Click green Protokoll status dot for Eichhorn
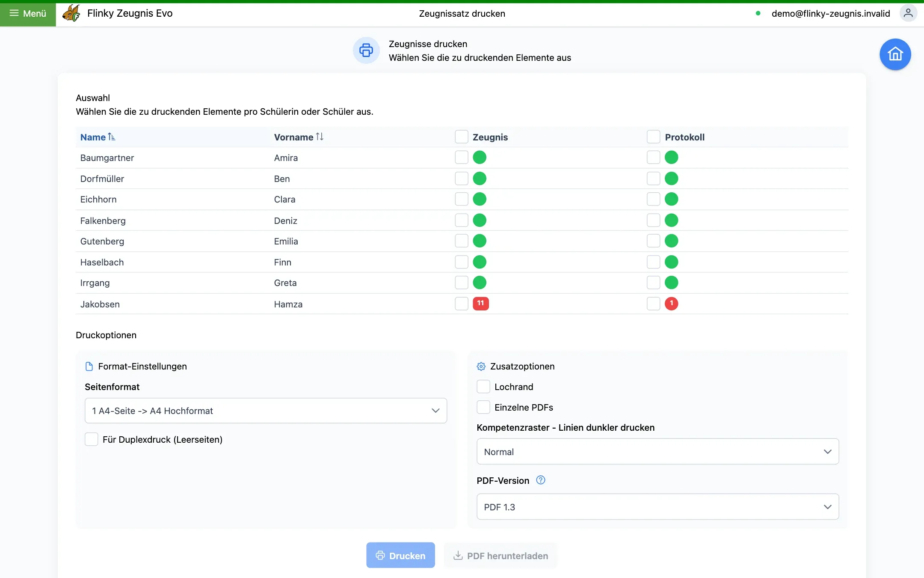This screenshot has height=578, width=924. tap(671, 199)
